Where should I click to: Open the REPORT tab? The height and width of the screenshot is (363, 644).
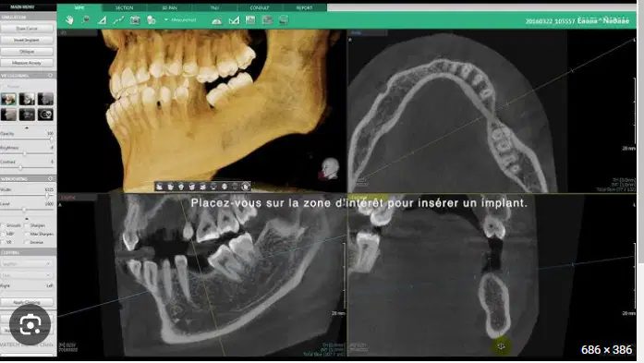click(304, 7)
